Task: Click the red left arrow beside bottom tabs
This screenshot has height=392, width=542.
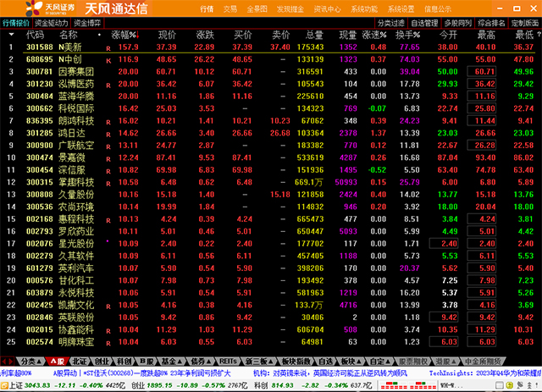Action: pos(4,362)
